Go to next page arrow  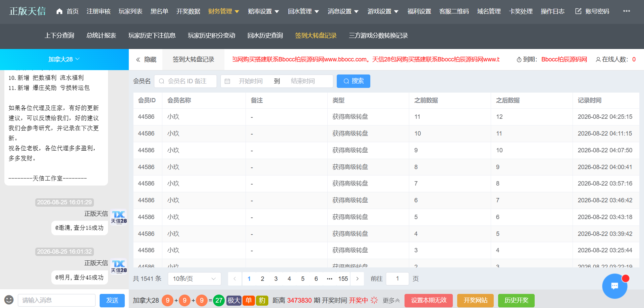pos(357,279)
